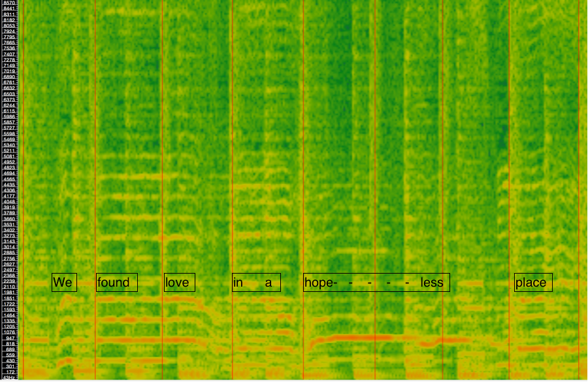Click the 3531 frequency axis label

coord(9,225)
